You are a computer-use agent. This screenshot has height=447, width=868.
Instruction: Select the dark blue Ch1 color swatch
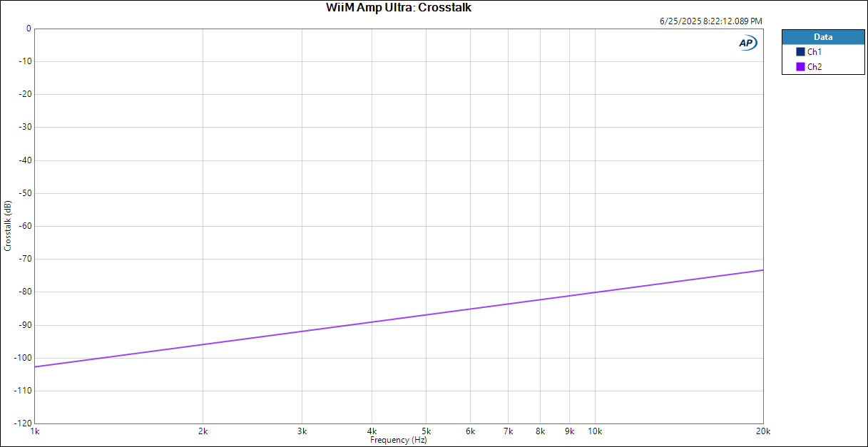pos(800,52)
